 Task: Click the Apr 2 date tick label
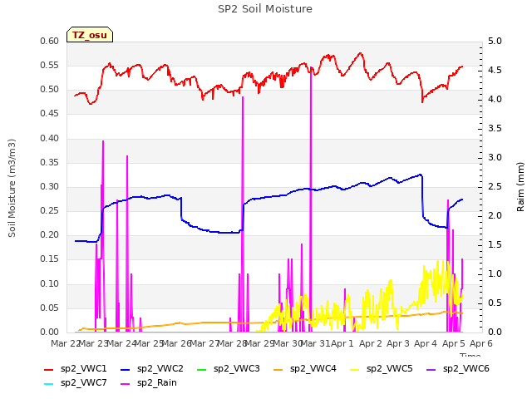371,343
